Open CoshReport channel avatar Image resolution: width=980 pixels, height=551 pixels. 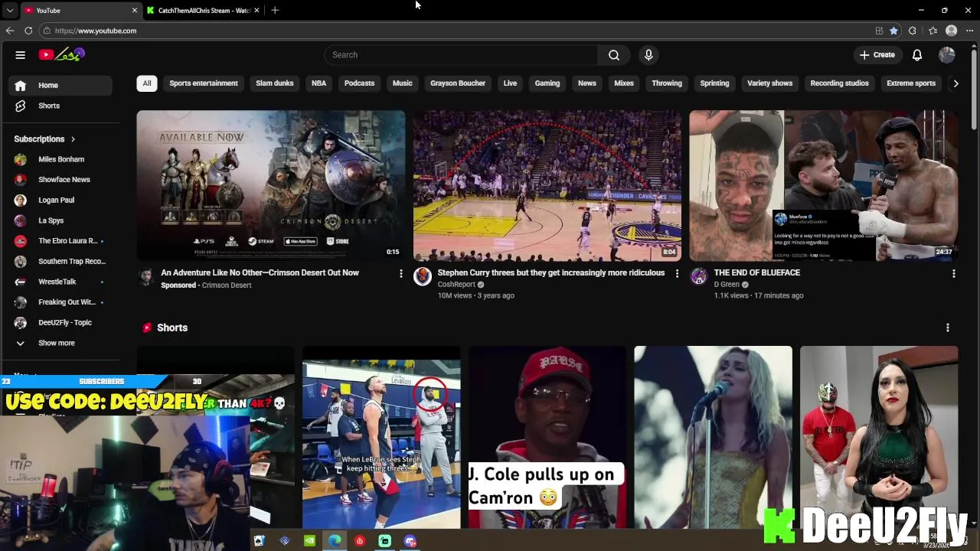point(423,276)
